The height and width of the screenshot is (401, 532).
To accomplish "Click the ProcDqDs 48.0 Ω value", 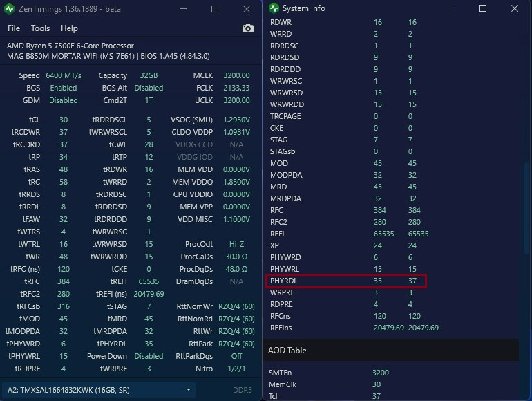I will pyautogui.click(x=236, y=269).
